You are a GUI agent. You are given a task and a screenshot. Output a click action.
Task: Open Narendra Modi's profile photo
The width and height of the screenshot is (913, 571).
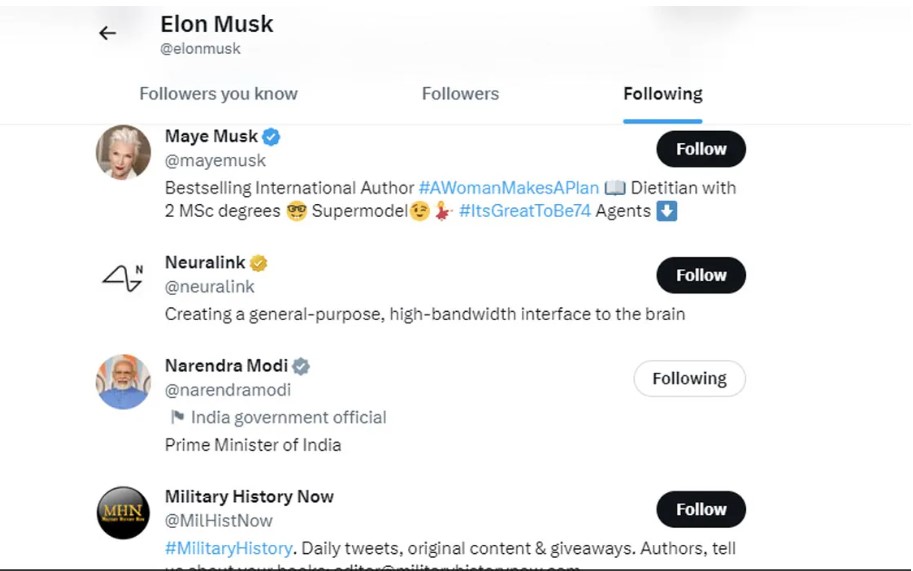[123, 382]
